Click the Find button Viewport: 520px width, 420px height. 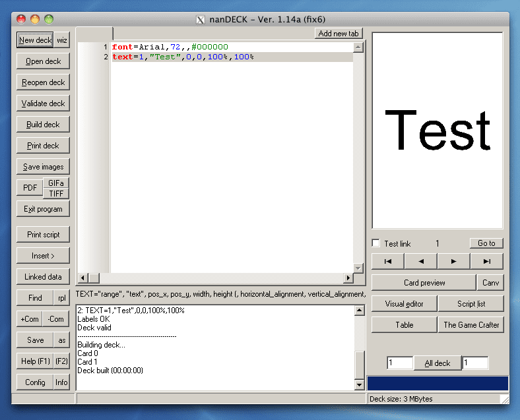tap(35, 298)
